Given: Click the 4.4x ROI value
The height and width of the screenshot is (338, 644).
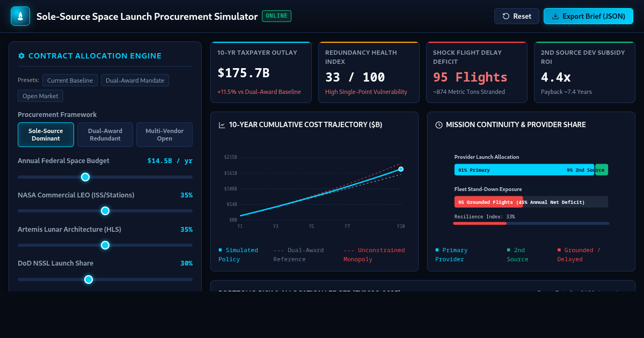Looking at the screenshot, I should 556,77.
